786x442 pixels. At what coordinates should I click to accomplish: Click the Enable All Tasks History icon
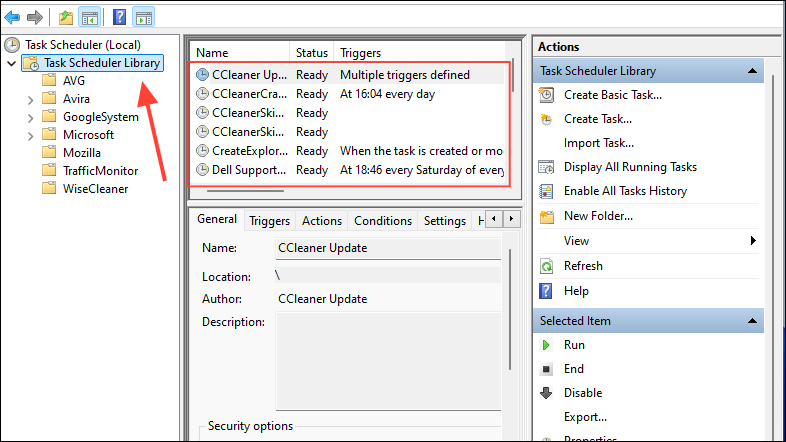pos(546,191)
